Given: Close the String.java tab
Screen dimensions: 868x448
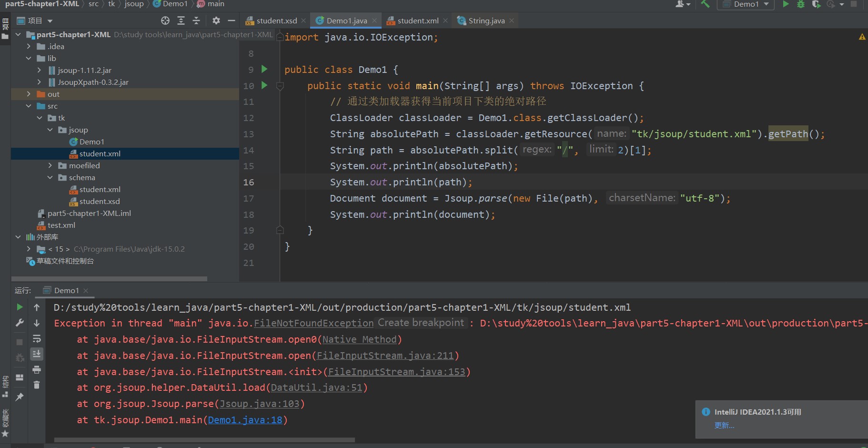Looking at the screenshot, I should click(x=512, y=20).
